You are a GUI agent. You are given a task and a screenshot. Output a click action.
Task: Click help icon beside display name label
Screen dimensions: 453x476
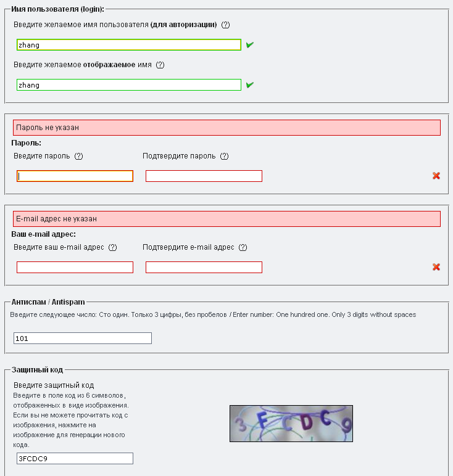click(160, 65)
